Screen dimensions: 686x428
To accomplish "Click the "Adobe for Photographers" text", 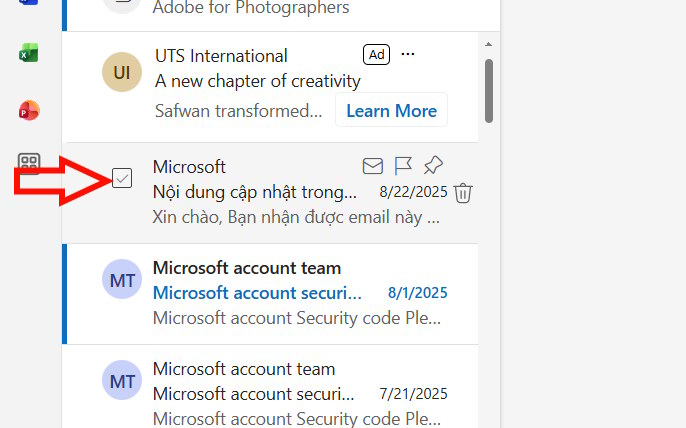I will (251, 7).
